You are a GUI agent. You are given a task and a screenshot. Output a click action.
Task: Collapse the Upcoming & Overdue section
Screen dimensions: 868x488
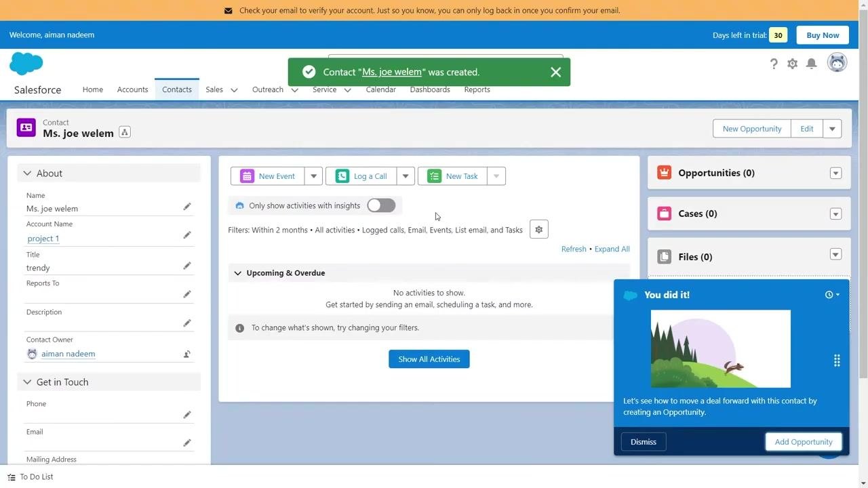click(238, 273)
